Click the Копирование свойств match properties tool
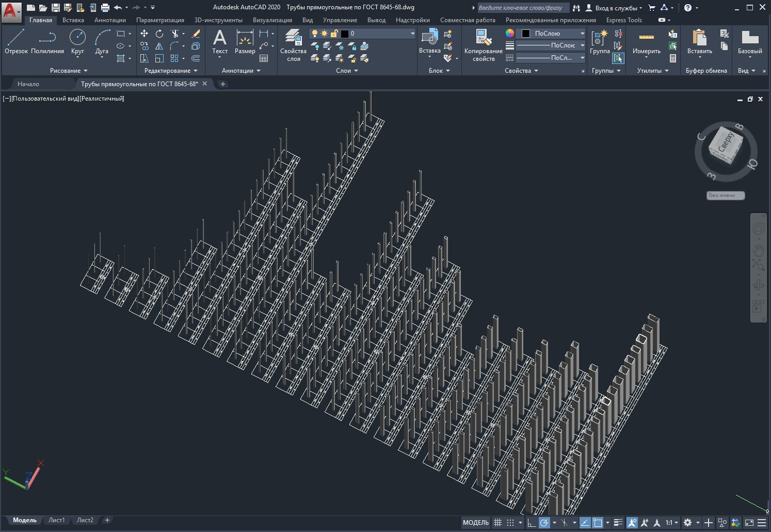 [484, 45]
